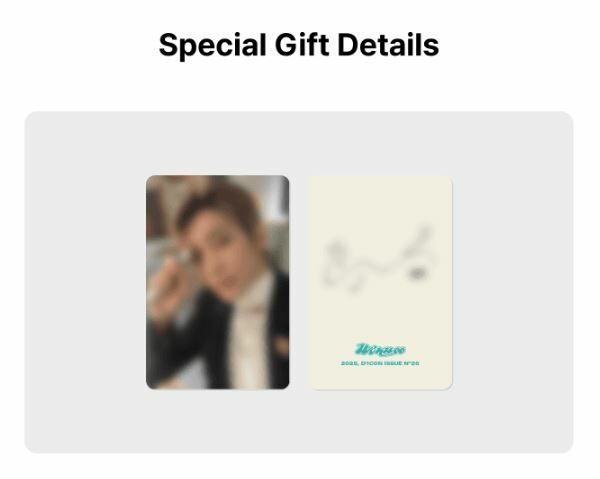
Task: Click gray panel area below the photocards
Action: [299, 421]
